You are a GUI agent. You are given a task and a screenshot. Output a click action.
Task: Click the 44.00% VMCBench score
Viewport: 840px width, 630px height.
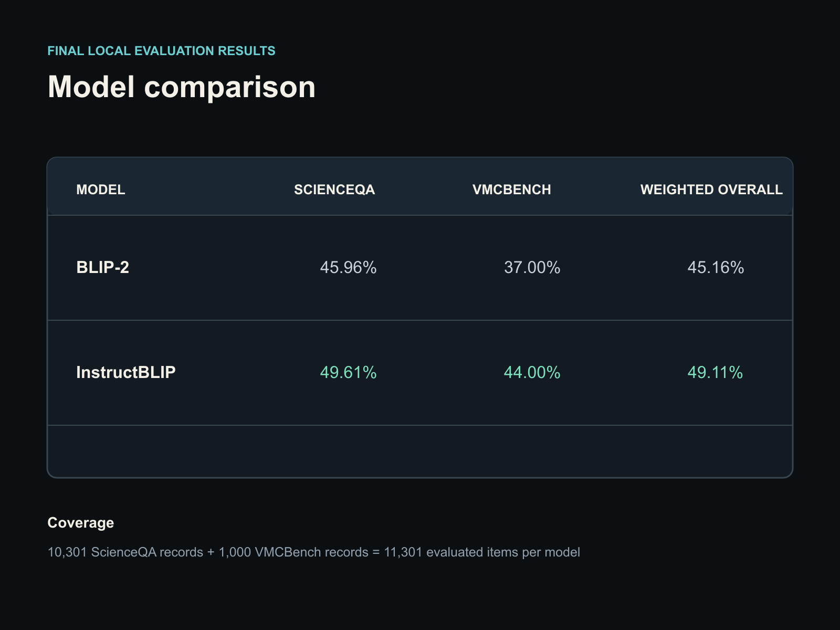coord(532,372)
